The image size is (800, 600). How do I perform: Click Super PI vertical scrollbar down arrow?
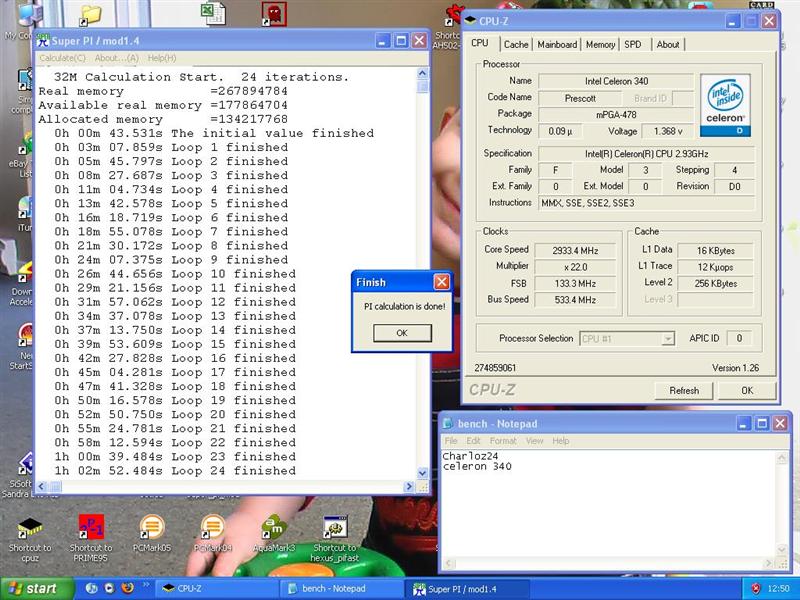(x=422, y=473)
